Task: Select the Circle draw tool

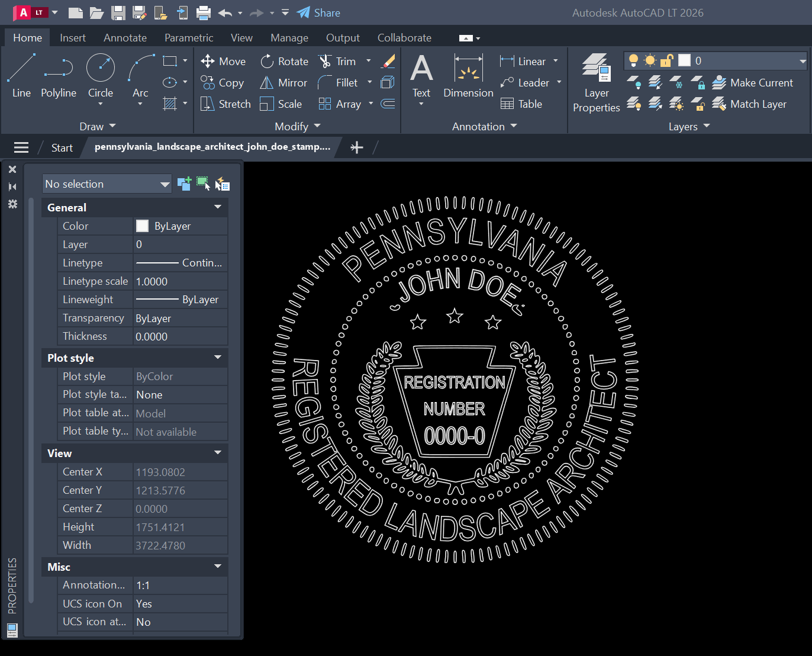Action: pyautogui.click(x=101, y=76)
